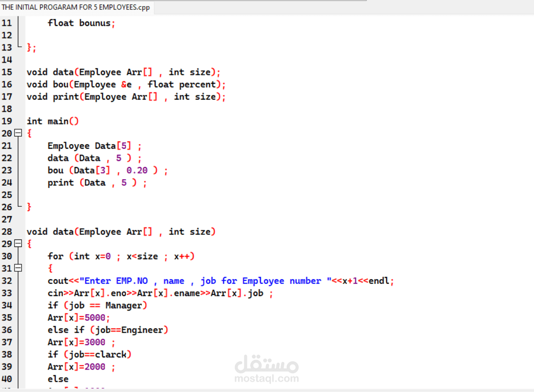This screenshot has width=534, height=392.
Task: Click the closing '};' on line 13
Action: click(x=31, y=48)
